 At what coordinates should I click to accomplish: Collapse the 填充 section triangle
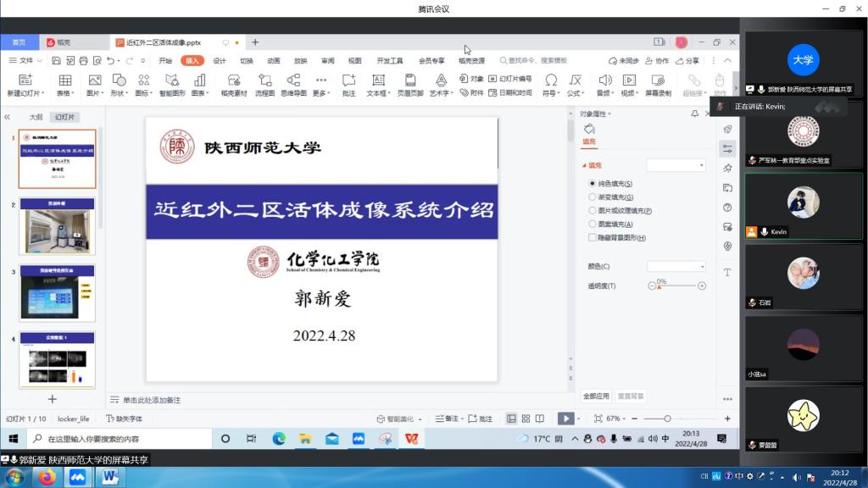[x=584, y=165]
